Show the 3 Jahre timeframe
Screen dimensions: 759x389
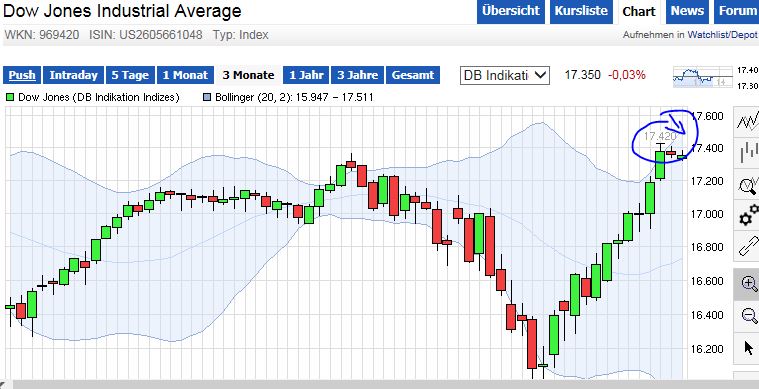point(357,75)
